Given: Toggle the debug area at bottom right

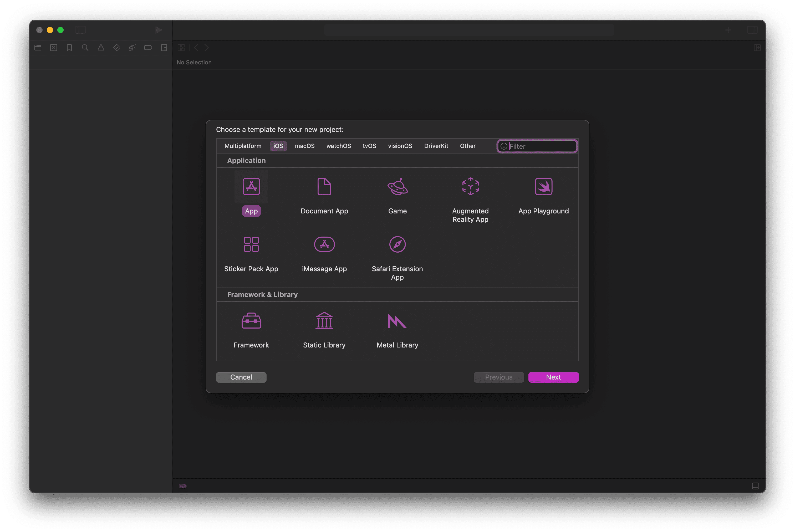Looking at the screenshot, I should click(x=755, y=486).
